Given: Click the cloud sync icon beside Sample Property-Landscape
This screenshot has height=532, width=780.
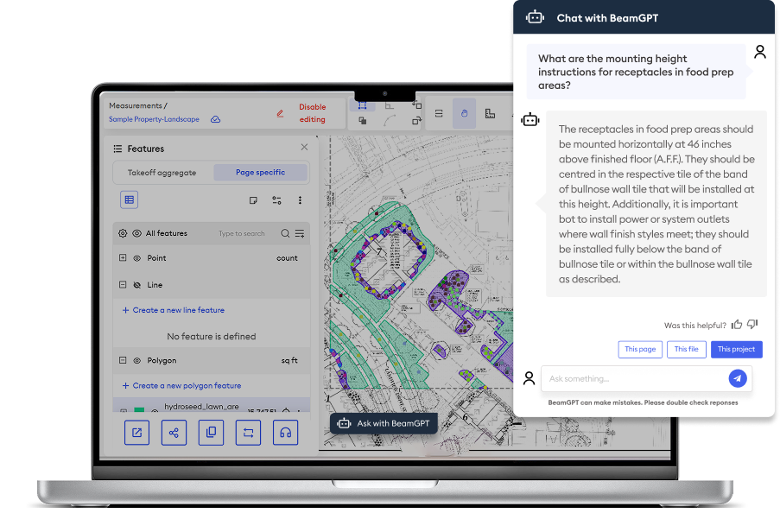Looking at the screenshot, I should coord(215,119).
